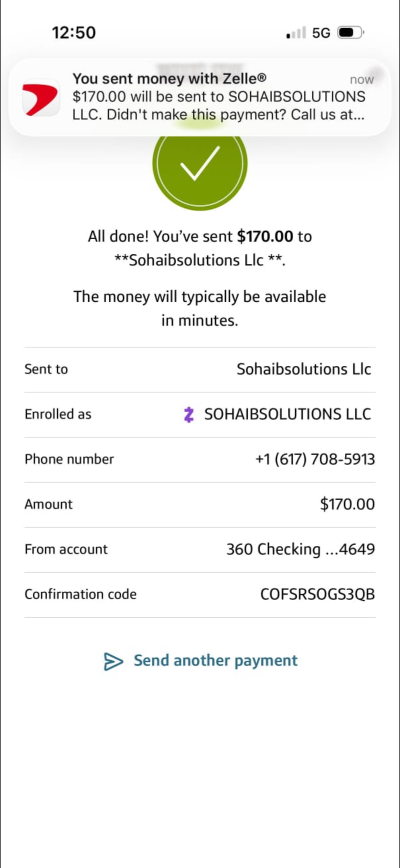This screenshot has width=400, height=868.
Task: Tap the All done confirmation message text
Action: point(200,248)
